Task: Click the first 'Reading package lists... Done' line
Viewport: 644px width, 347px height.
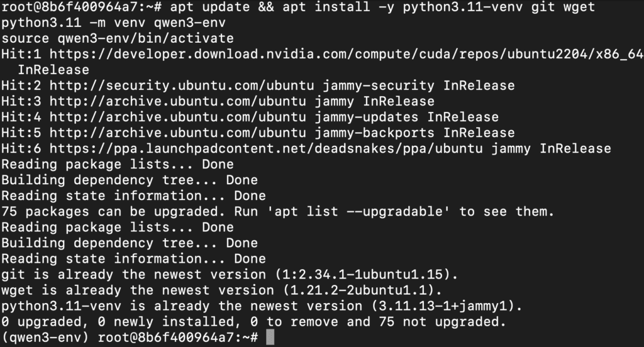Action: point(118,164)
